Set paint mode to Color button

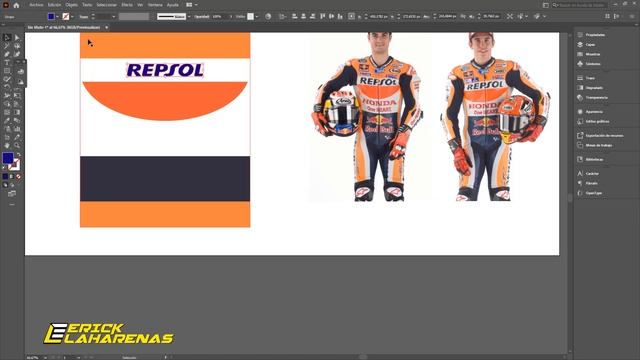[x=5, y=176]
